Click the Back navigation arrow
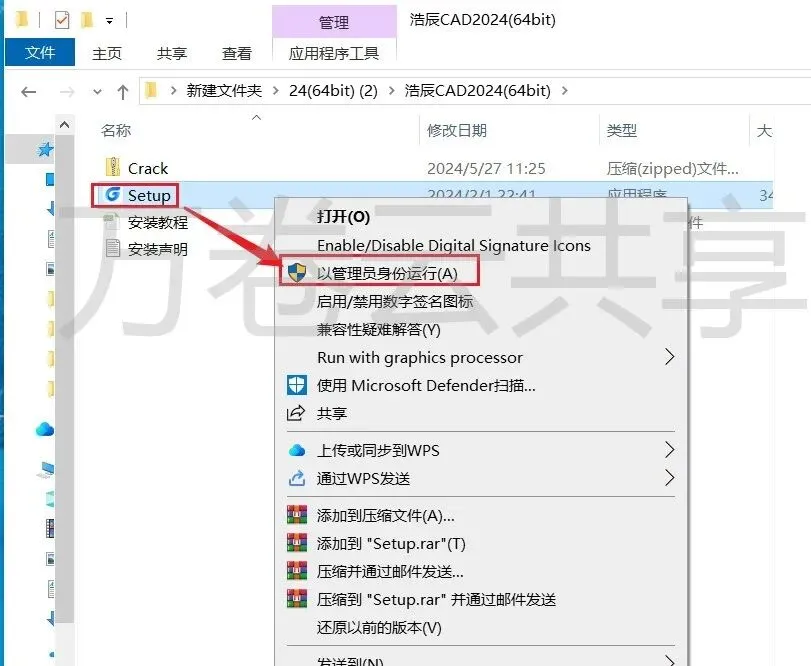The width and height of the screenshot is (811, 666). [x=28, y=92]
